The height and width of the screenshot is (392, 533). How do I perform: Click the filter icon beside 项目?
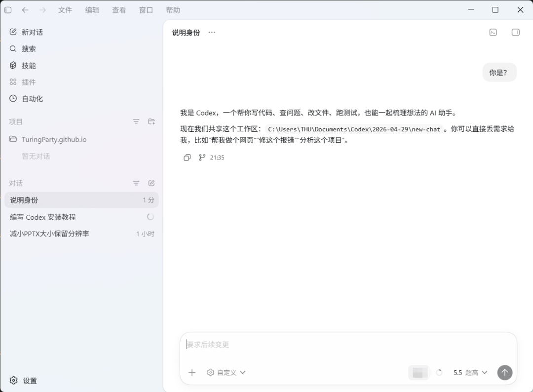point(136,121)
